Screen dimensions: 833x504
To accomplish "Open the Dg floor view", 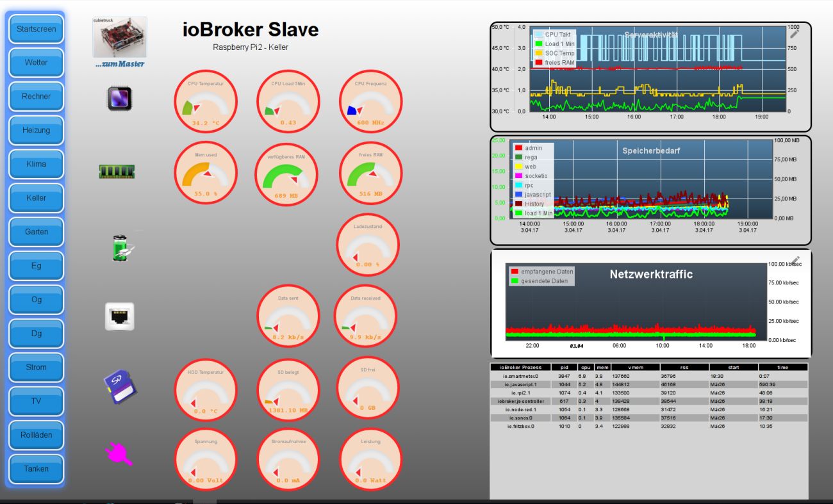I will pos(37,334).
